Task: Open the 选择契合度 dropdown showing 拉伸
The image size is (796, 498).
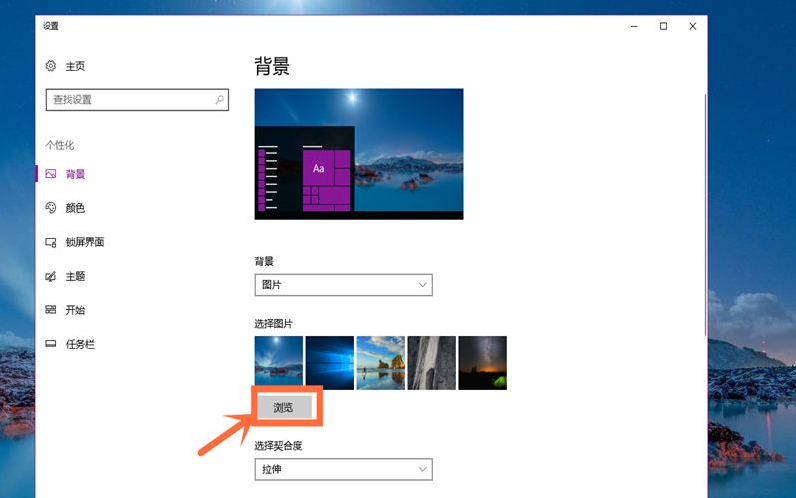Action: tap(344, 470)
